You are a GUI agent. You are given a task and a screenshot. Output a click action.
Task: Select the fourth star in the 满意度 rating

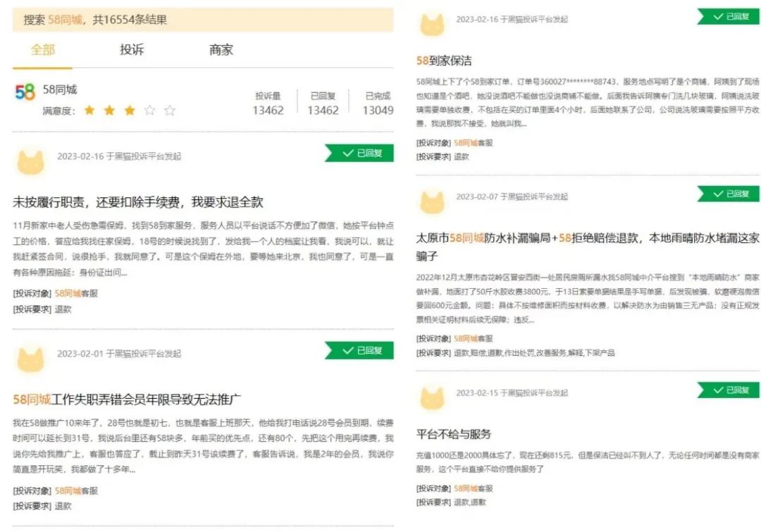click(151, 111)
